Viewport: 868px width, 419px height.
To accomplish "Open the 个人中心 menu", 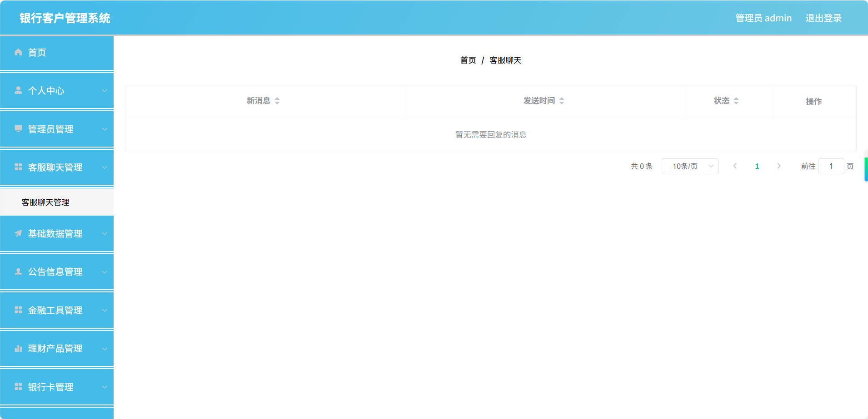I will tap(57, 90).
